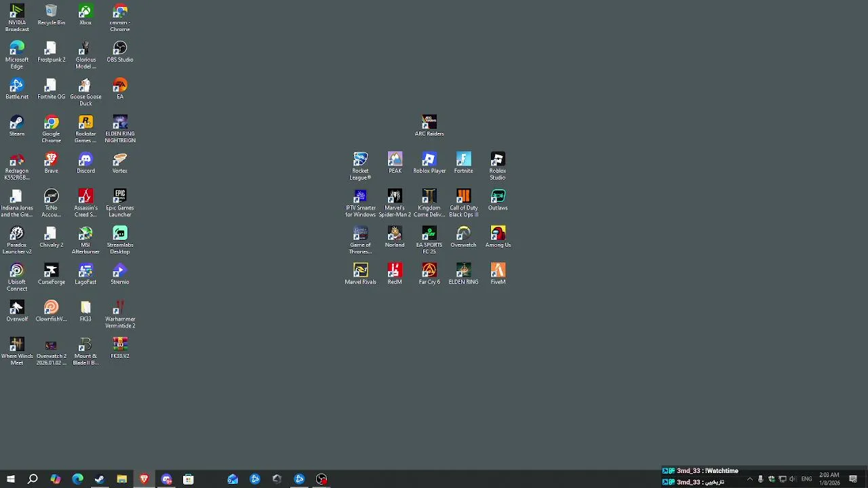Select the EA app desktop icon
Screen dimensions: 868x488
[120, 89]
